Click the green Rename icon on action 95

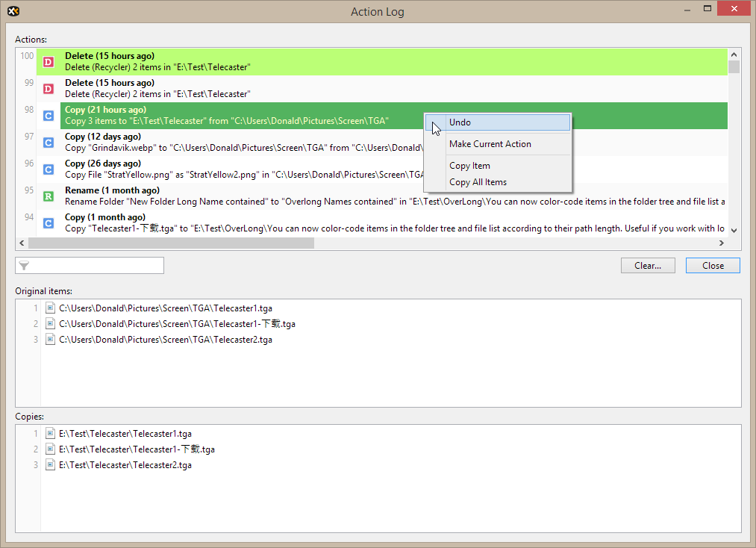pos(49,196)
